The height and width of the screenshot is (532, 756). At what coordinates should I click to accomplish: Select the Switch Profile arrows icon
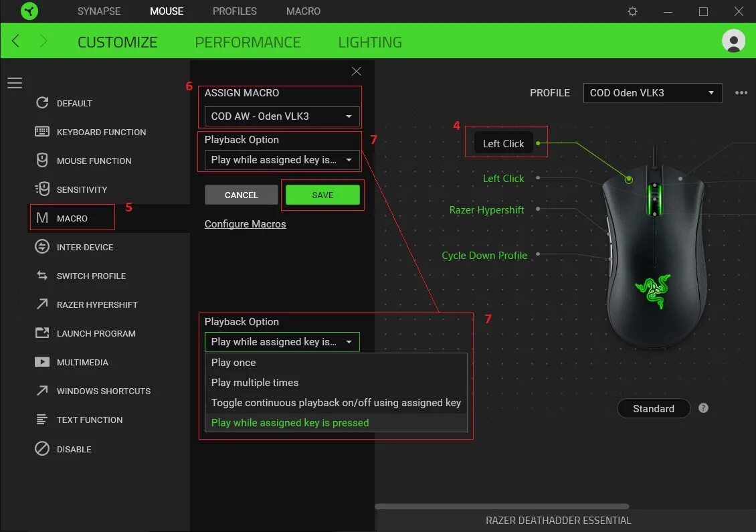[42, 276]
